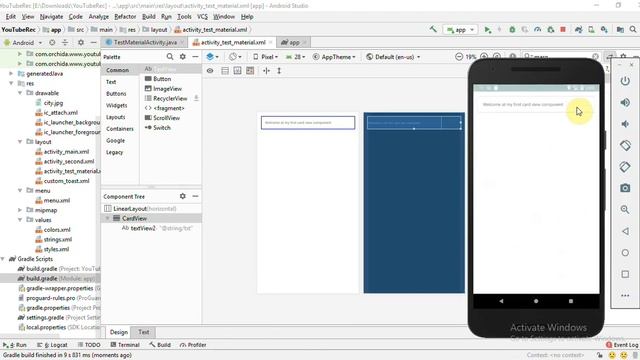Click the emulator Zoom magnifier icon
The height and width of the screenshot is (360, 640).
pos(625,209)
